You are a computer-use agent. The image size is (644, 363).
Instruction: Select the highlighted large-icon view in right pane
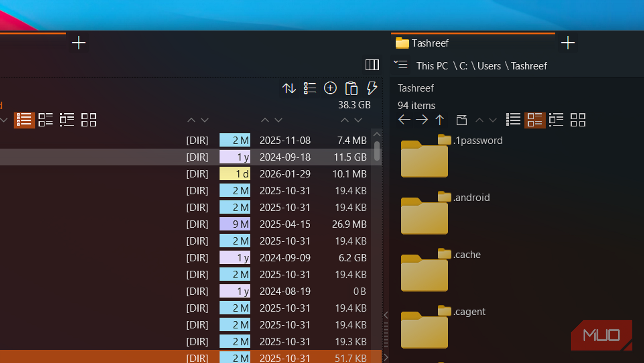(x=535, y=120)
